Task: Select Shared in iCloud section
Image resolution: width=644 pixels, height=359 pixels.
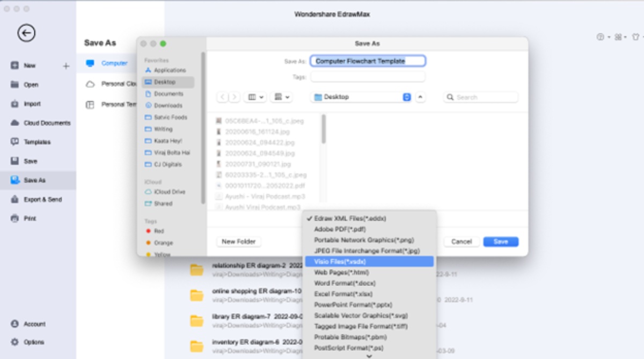Action: pos(158,204)
